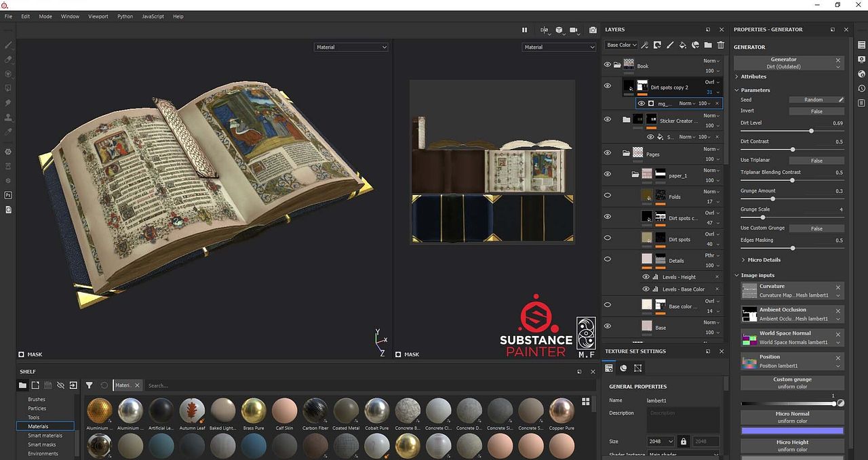Add a paint layer with brush icon
Viewport: 868px width, 460px height.
[670, 45]
